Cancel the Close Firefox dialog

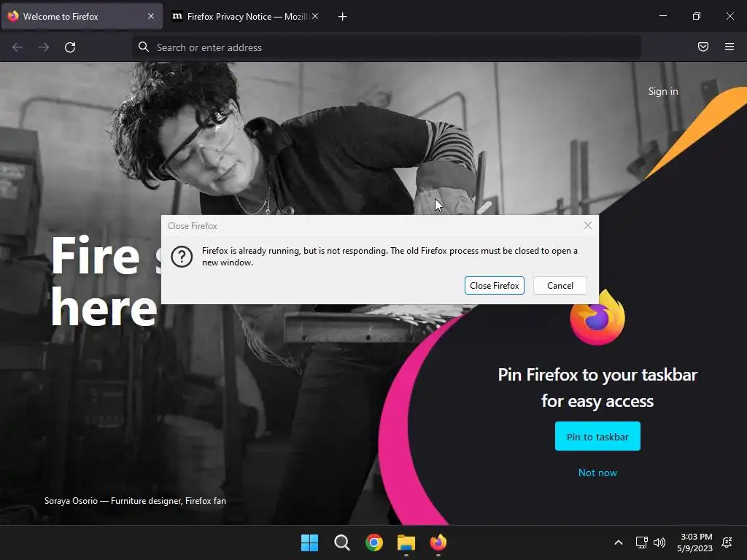coord(560,286)
